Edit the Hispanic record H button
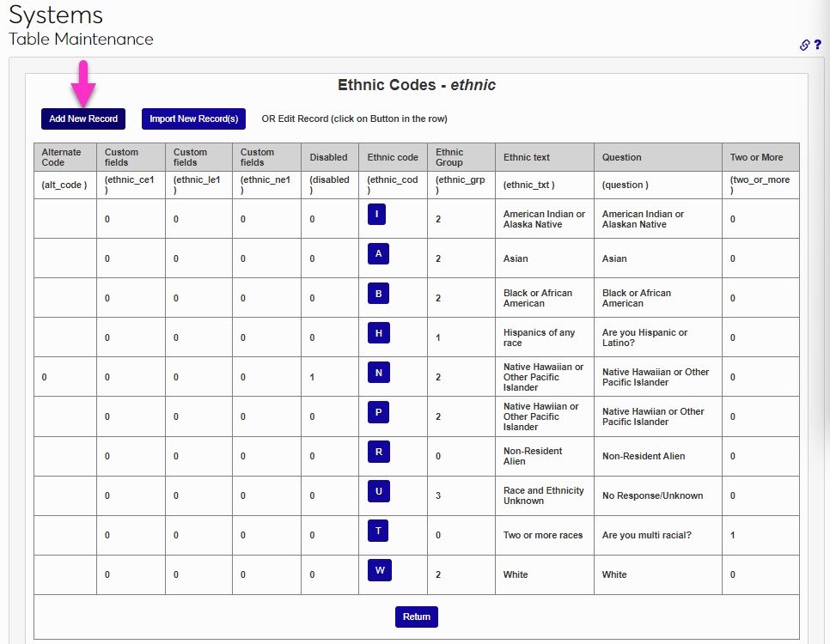 [x=378, y=332]
